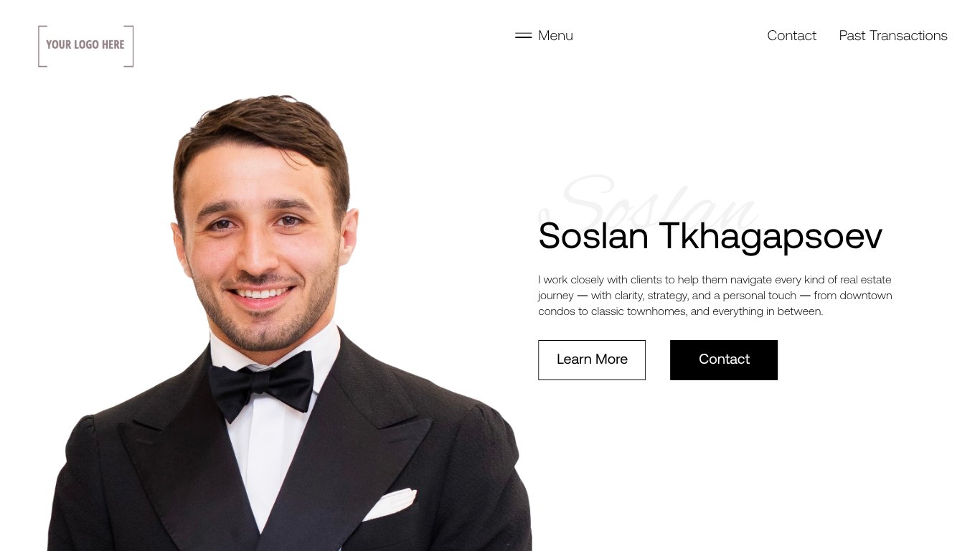The height and width of the screenshot is (551, 980).
Task: Click the word Tkhagapsoev in the heading
Action: point(771,236)
